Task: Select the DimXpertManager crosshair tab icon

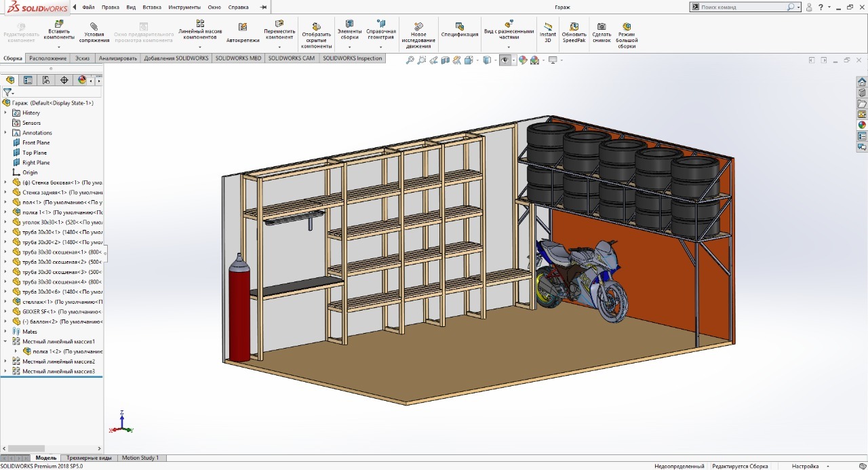Action: (64, 80)
